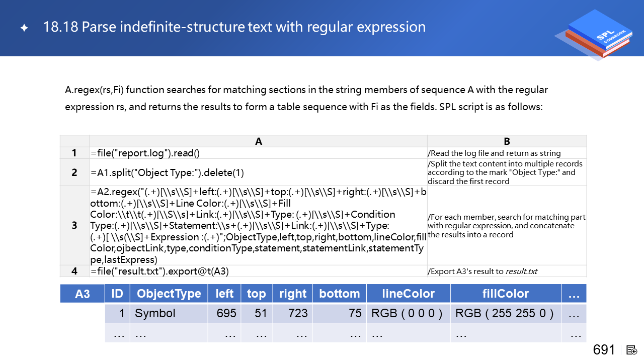Click the back-to-contents icon beside page number
Screen dimensions: 644x362
click(x=632, y=350)
